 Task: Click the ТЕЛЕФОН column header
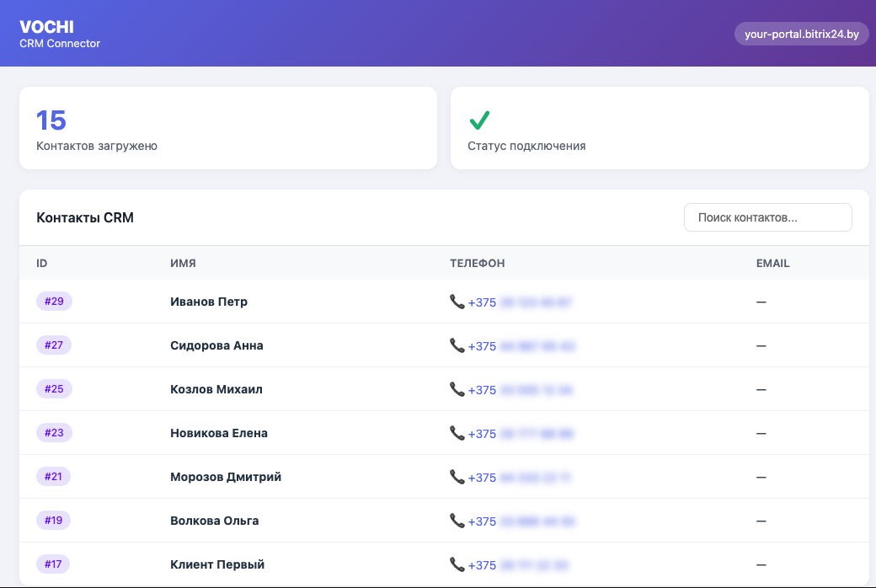(477, 264)
